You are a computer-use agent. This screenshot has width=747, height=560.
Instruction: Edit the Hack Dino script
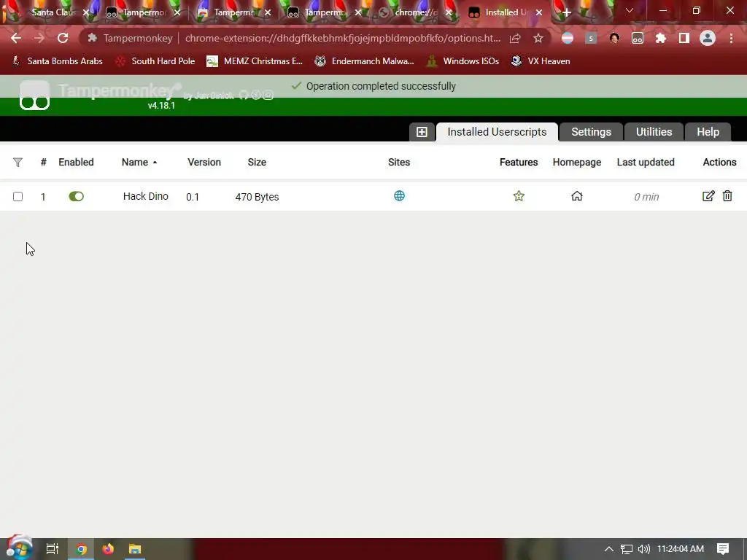tap(708, 195)
